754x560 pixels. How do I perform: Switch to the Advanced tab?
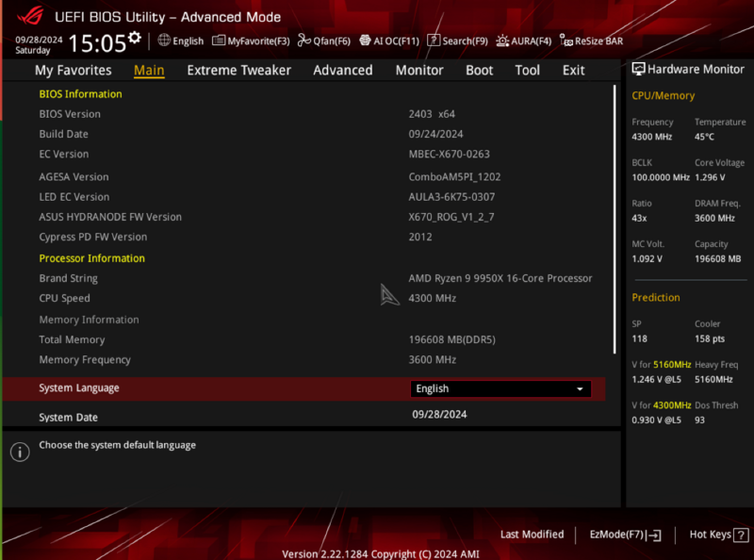[x=343, y=71]
